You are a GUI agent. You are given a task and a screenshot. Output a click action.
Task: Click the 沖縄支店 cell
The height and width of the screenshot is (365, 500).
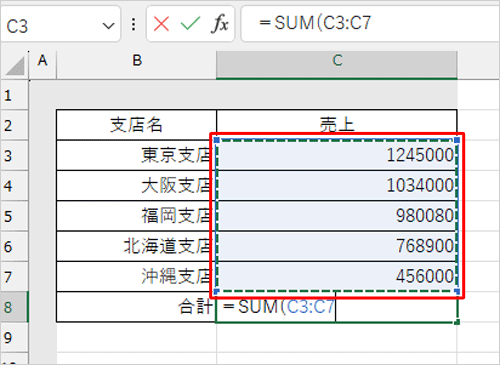click(137, 277)
